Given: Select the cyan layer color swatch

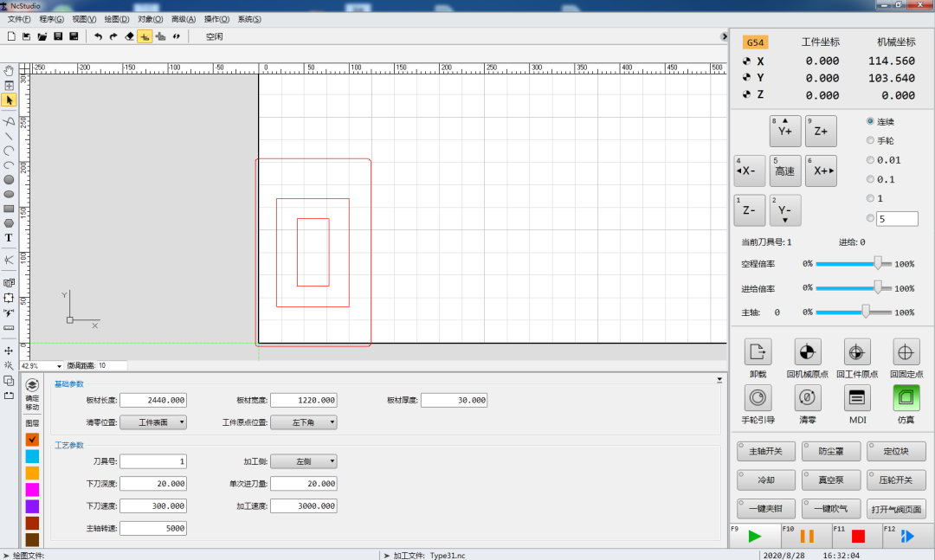Looking at the screenshot, I should (x=32, y=456).
